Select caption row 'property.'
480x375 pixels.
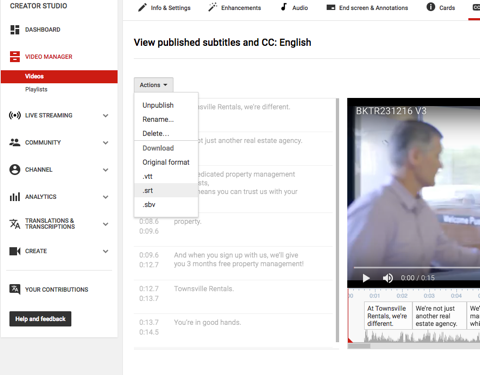pyautogui.click(x=233, y=230)
